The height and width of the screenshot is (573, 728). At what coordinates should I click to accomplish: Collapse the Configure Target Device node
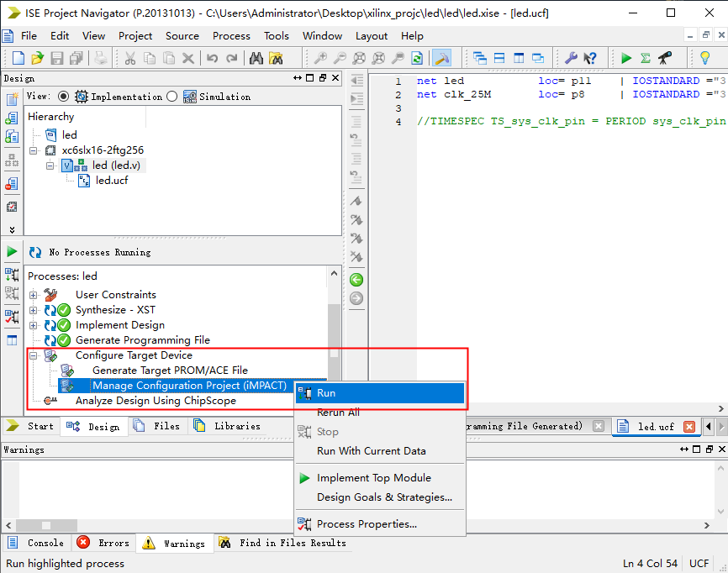(34, 355)
